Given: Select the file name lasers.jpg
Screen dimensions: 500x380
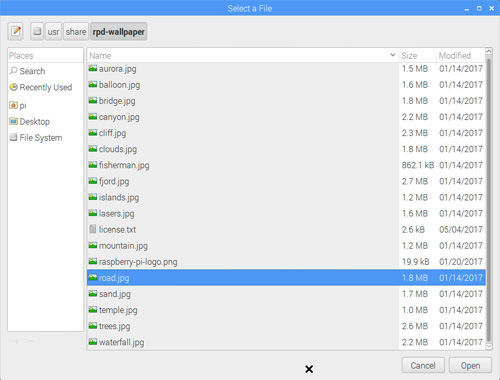Looking at the screenshot, I should [x=116, y=214].
